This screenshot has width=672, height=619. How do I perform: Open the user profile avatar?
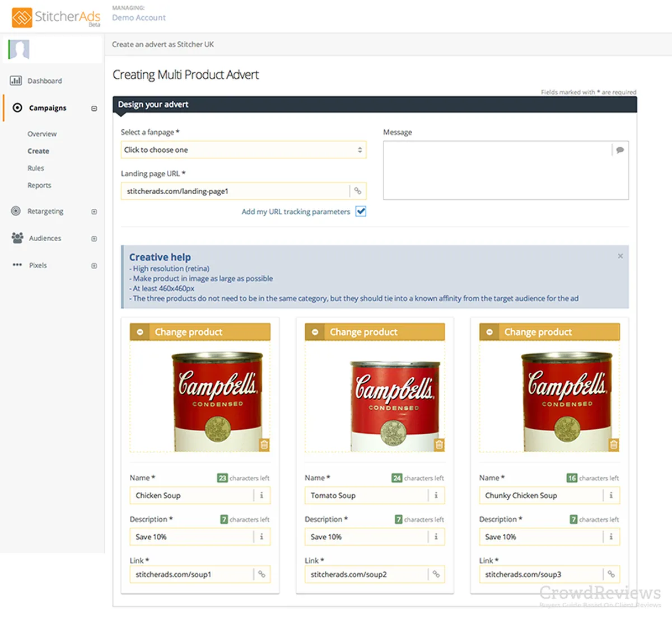[x=19, y=49]
